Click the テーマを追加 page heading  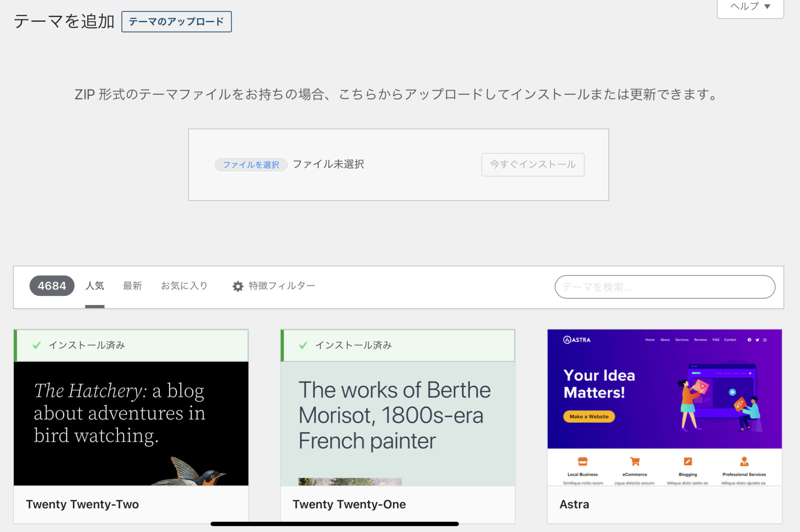[x=64, y=21]
